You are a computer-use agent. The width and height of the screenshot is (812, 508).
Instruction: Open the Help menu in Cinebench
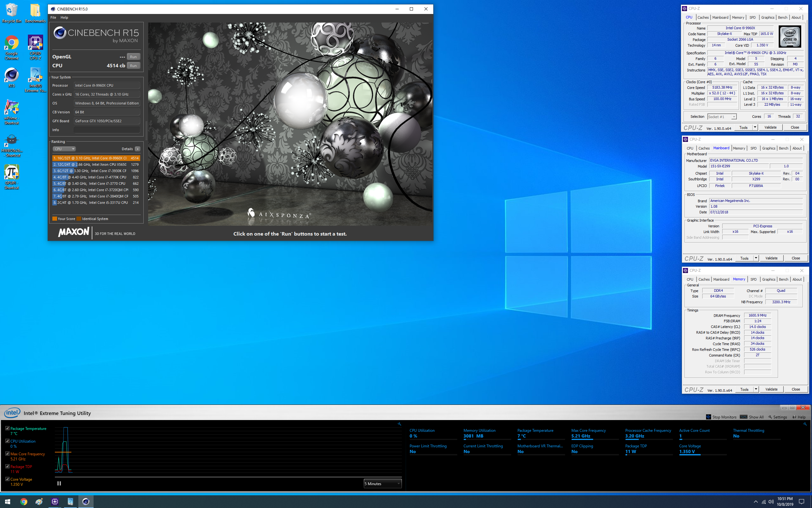pyautogui.click(x=64, y=17)
